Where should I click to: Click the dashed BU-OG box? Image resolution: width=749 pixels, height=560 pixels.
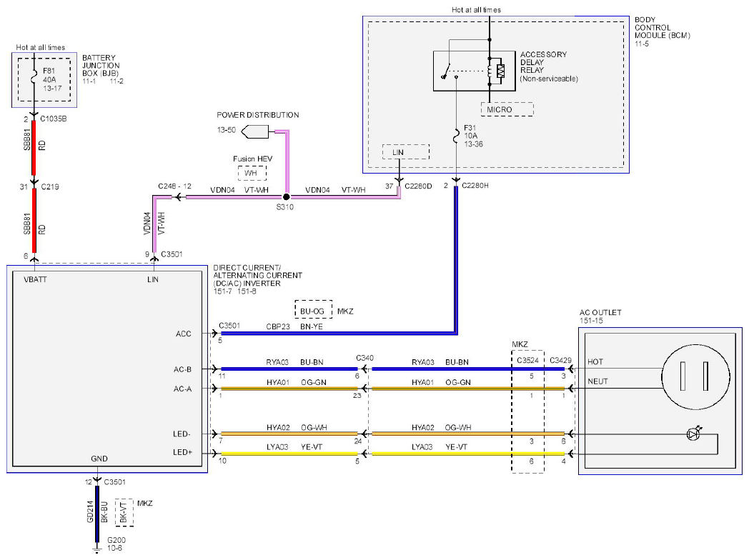(x=313, y=309)
